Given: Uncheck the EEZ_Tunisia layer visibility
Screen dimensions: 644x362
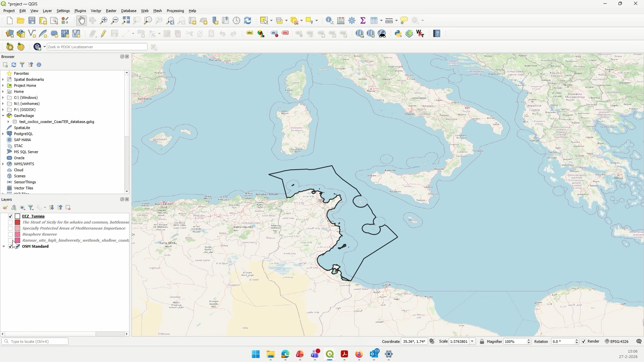Looking at the screenshot, I should (x=10, y=217).
